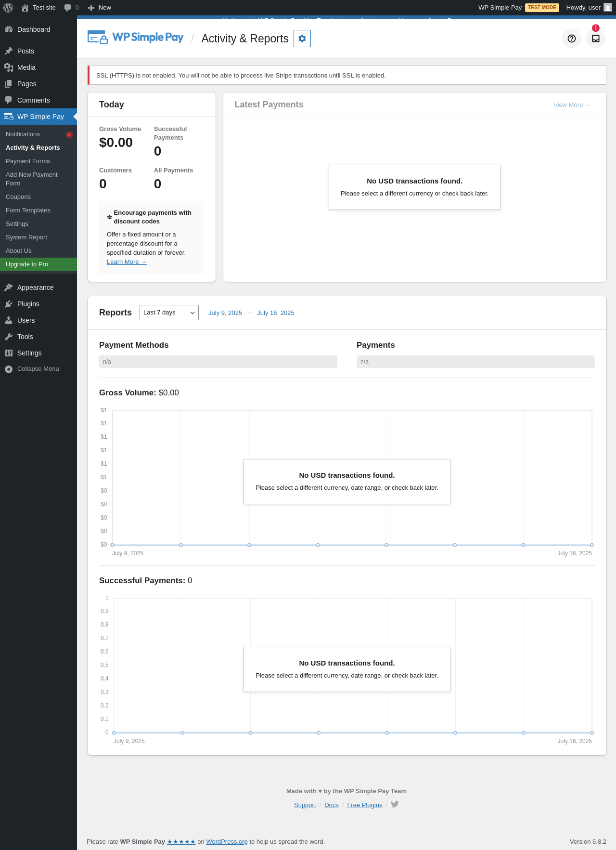The width and height of the screenshot is (616, 850).
Task: Open Plugins menu in sidebar
Action: point(38,304)
